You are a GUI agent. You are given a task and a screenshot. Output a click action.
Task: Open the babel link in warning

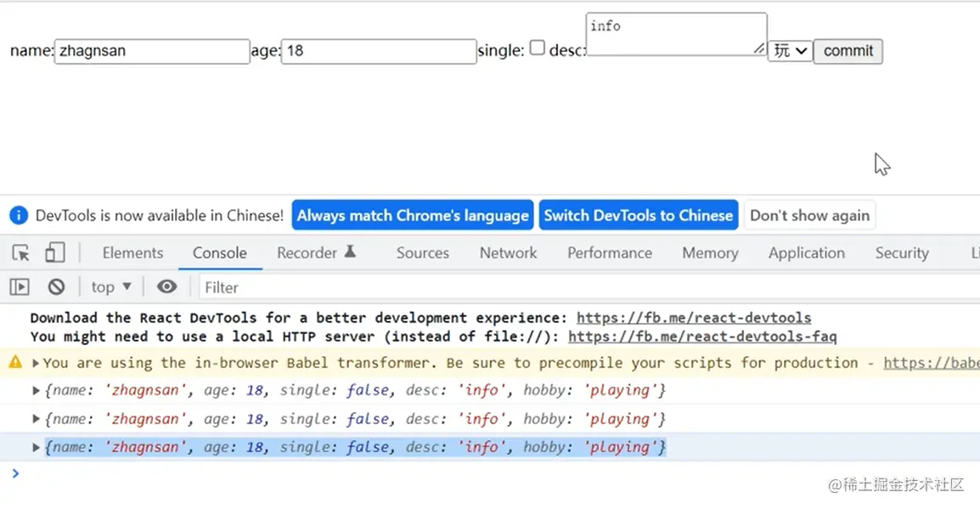click(932, 363)
